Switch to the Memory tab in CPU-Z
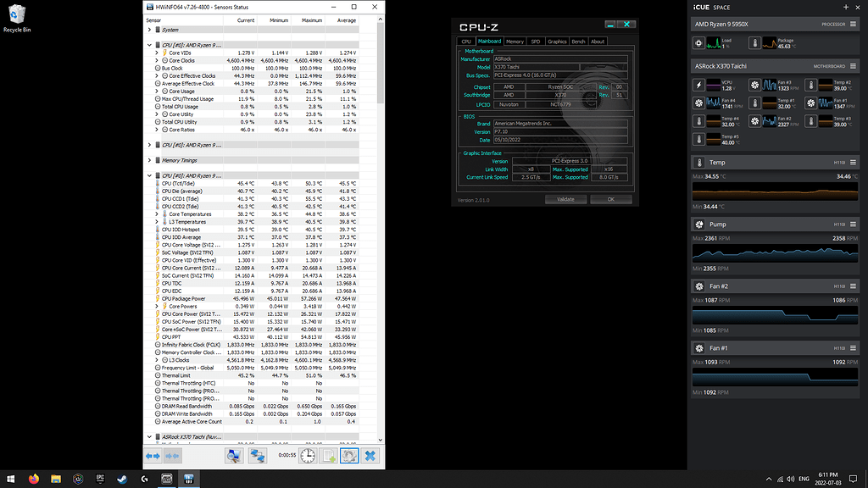 click(515, 42)
